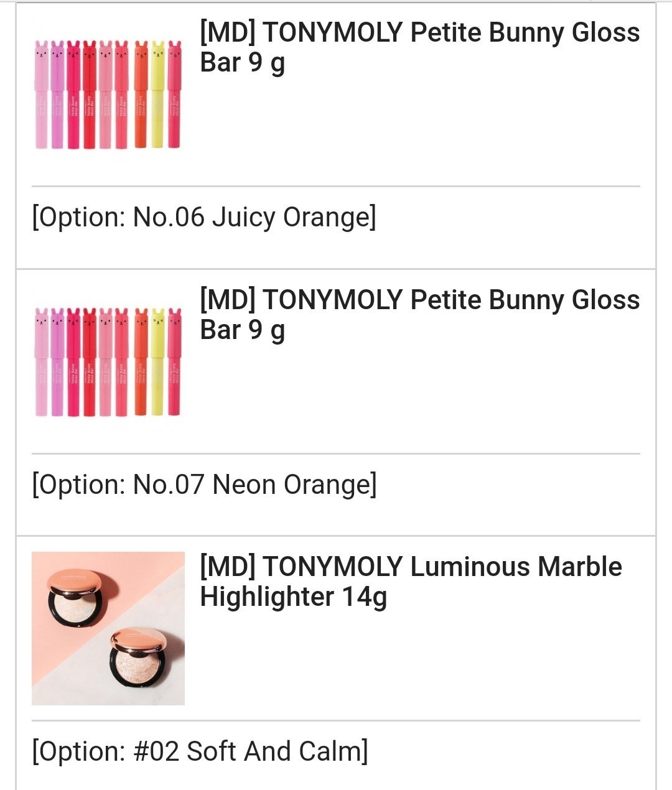Select the No.06 Juicy Orange option text
672x790 pixels.
(x=204, y=218)
